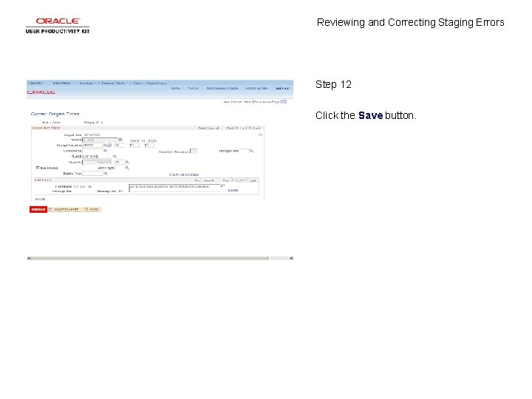532x399 pixels.
Task: Click the Clear Field Overrides link
Action: pos(184,174)
